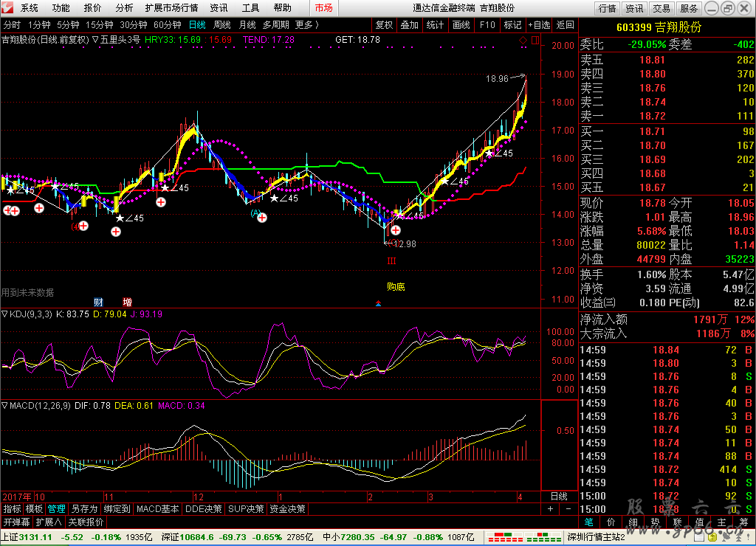Screen dimensions: 756x546
Task: Open the MACD indicator dropdown triangle
Action: (5, 406)
